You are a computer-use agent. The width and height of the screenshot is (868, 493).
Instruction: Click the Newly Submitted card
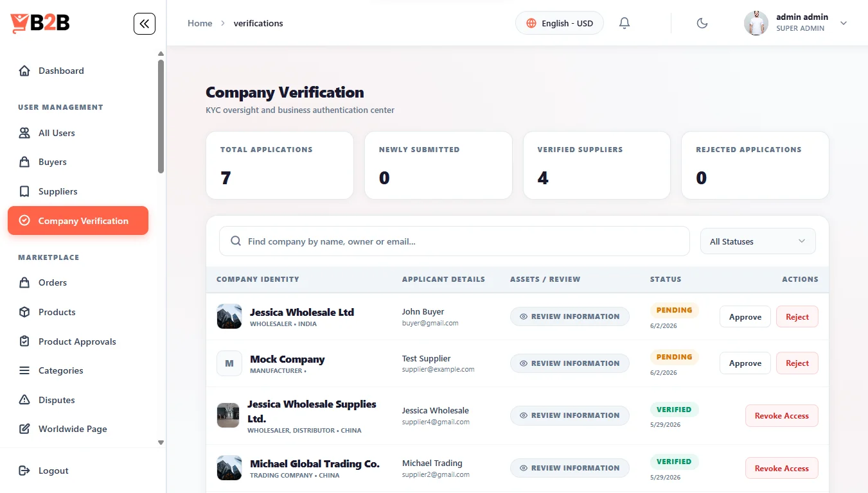(x=438, y=166)
